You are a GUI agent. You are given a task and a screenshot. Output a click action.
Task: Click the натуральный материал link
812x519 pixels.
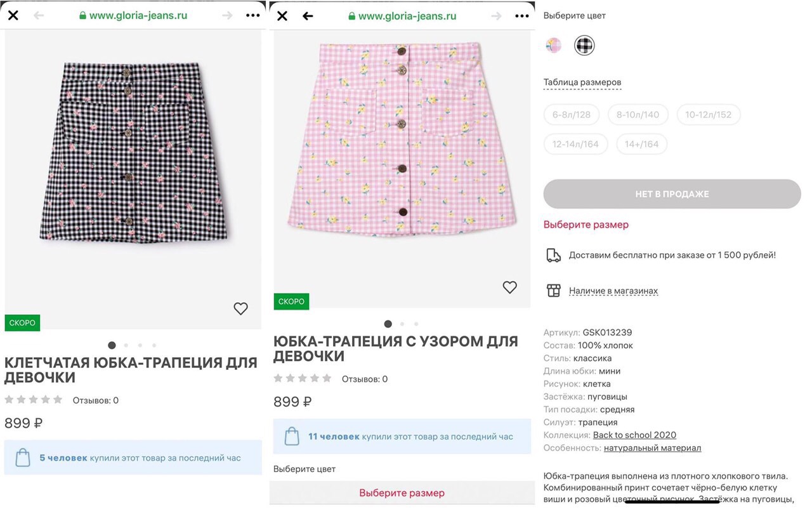[652, 448]
